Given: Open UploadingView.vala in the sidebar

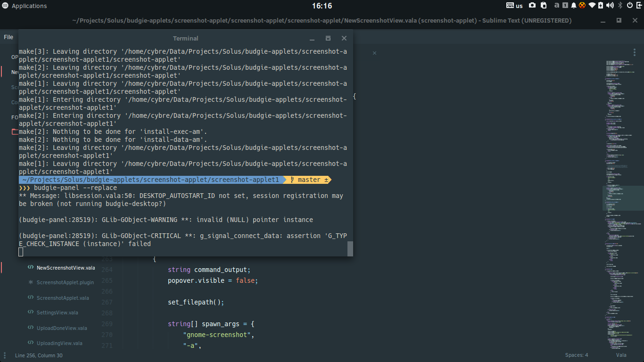Looking at the screenshot, I should (x=59, y=343).
